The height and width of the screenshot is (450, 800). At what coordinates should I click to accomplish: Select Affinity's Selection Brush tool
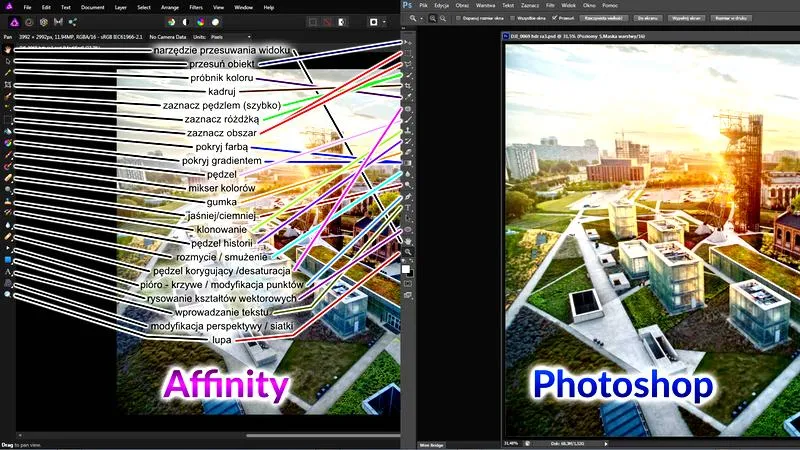[8, 96]
